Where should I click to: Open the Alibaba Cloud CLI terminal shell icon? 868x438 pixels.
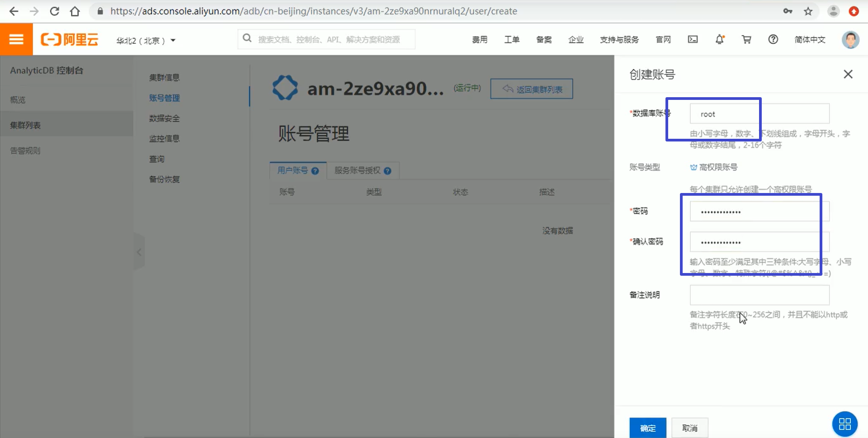[693, 39]
